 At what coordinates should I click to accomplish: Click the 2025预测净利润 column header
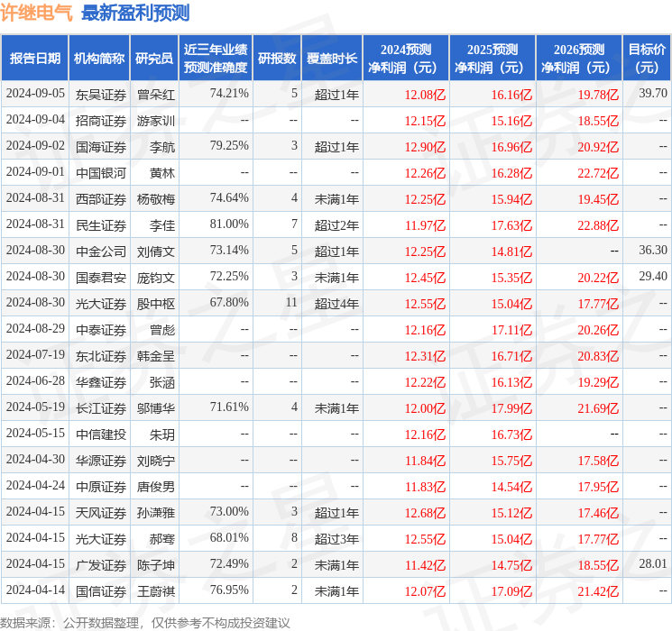[x=492, y=59]
